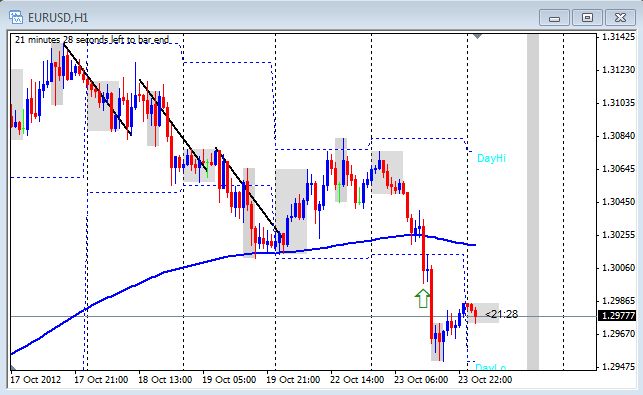Click the bar end countdown text at top
Image resolution: width=643 pixels, height=395 pixels.
[92, 40]
